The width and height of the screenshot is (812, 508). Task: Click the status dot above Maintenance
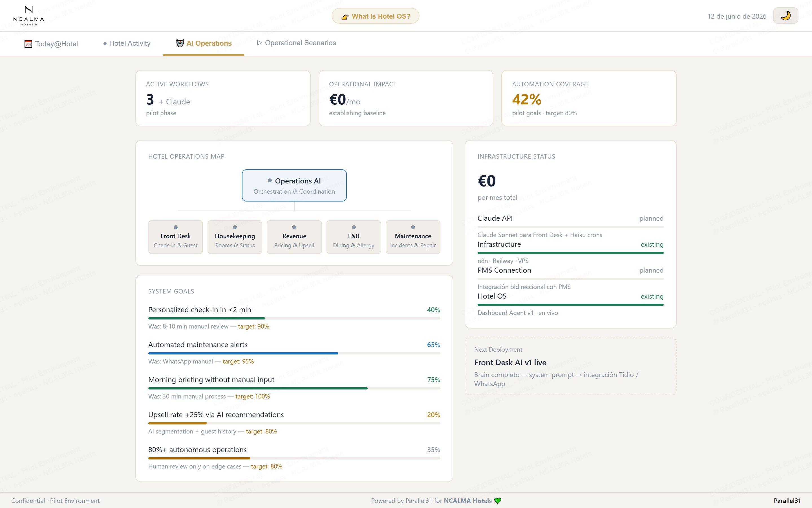click(413, 227)
